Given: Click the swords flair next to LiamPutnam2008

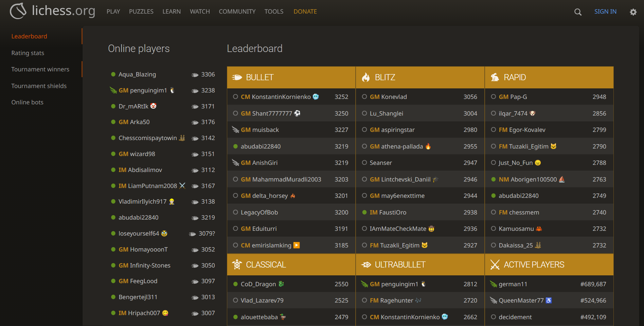Looking at the screenshot, I should (x=182, y=186).
